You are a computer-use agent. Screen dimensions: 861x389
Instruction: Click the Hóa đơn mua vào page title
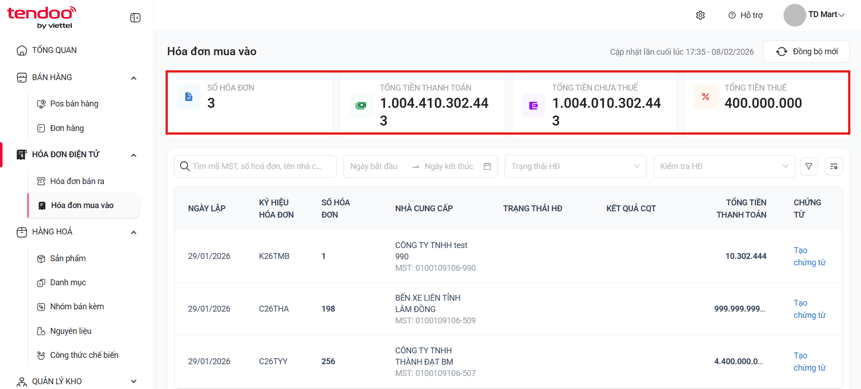[212, 52]
